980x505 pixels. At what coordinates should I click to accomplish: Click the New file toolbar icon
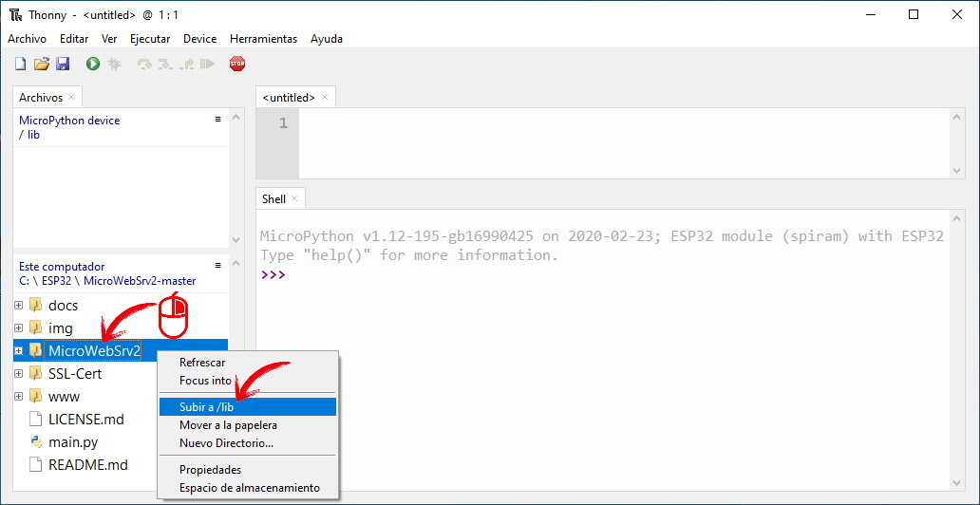pyautogui.click(x=21, y=63)
